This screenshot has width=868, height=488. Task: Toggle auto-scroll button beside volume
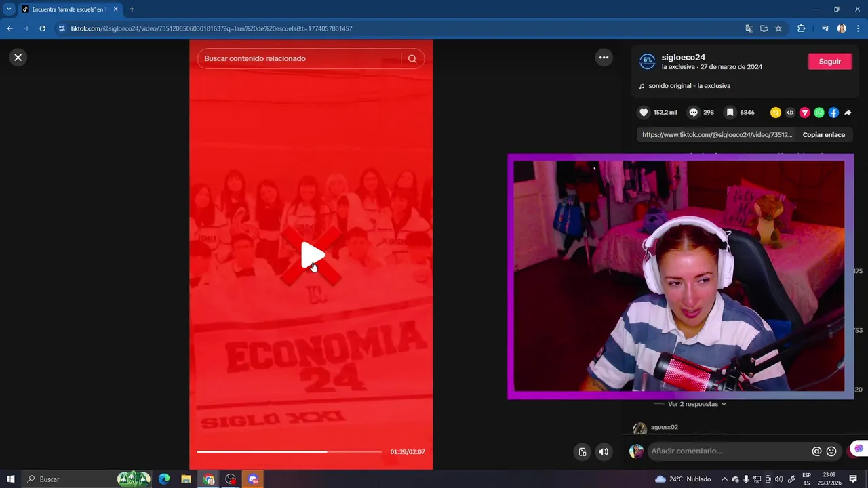click(582, 452)
